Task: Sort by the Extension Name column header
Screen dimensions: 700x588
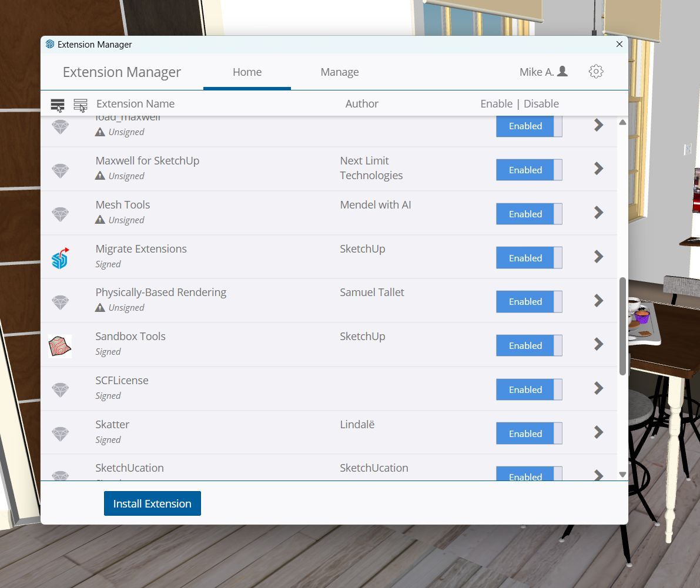Action: point(135,104)
